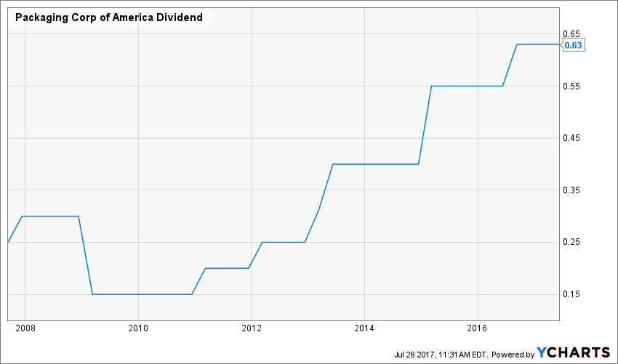Click the steep falling line segment in 2009

85,255
